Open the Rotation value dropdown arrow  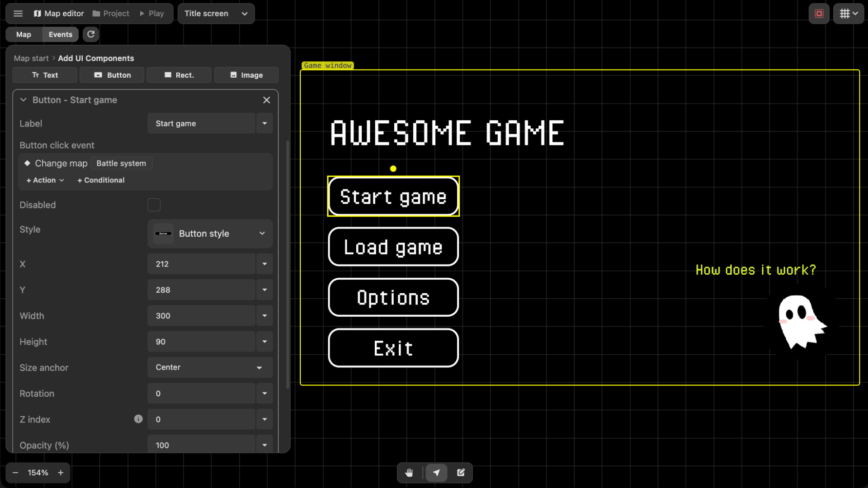click(x=264, y=394)
